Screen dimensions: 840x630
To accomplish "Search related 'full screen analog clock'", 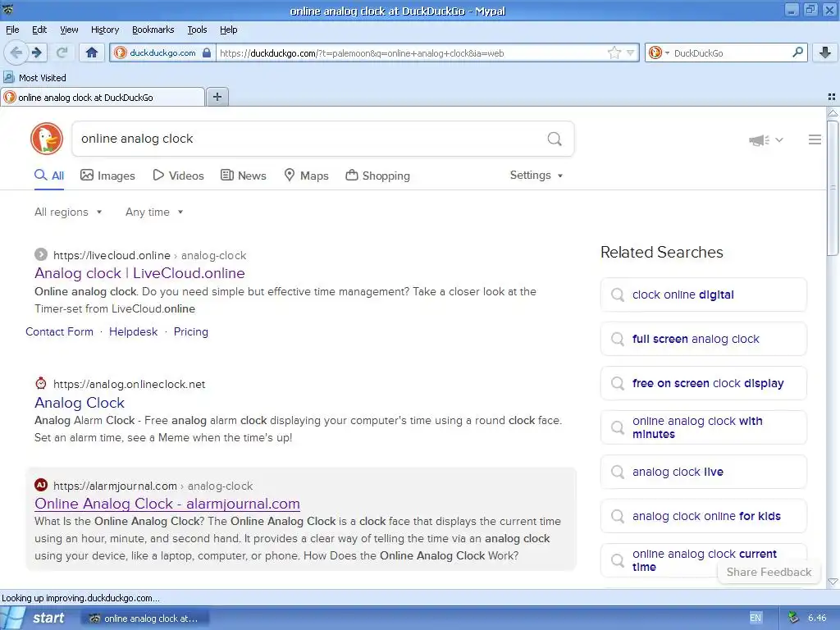I will [703, 339].
